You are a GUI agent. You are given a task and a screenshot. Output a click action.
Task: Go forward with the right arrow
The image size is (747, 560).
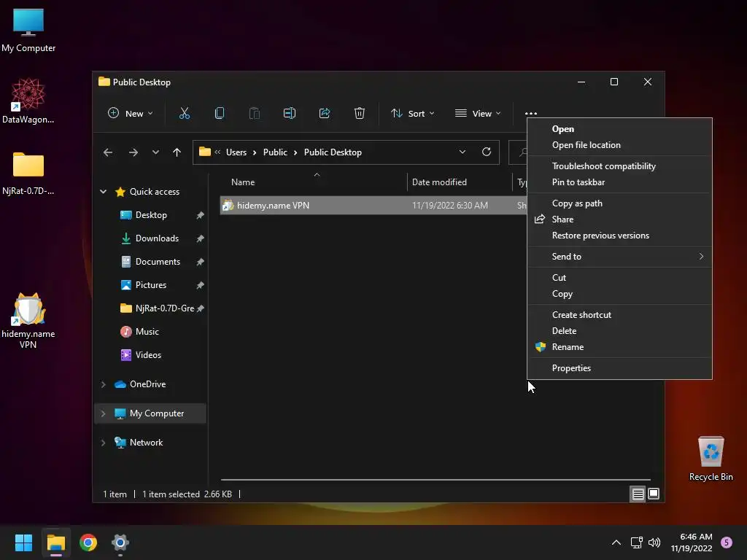133,152
